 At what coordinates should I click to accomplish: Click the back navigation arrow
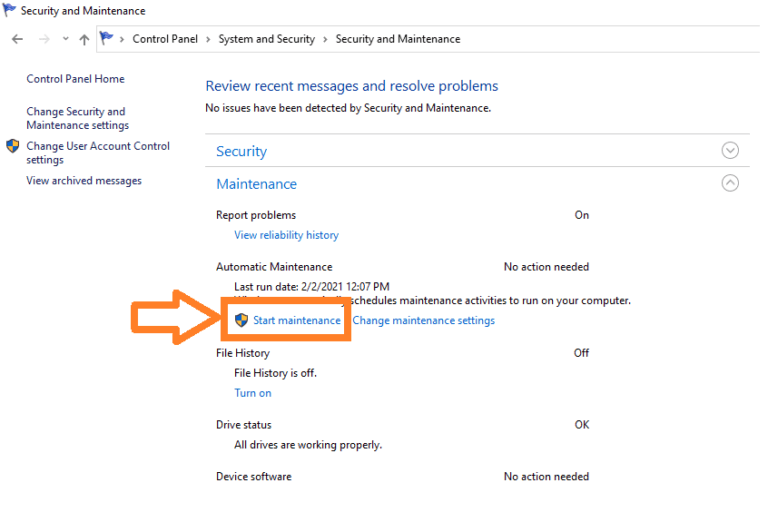[x=17, y=39]
